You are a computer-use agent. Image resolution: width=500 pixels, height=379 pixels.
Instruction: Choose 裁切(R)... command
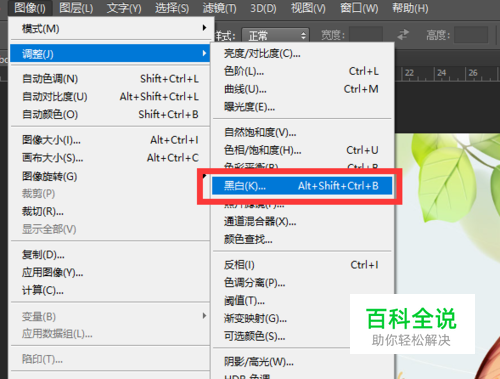click(110, 211)
